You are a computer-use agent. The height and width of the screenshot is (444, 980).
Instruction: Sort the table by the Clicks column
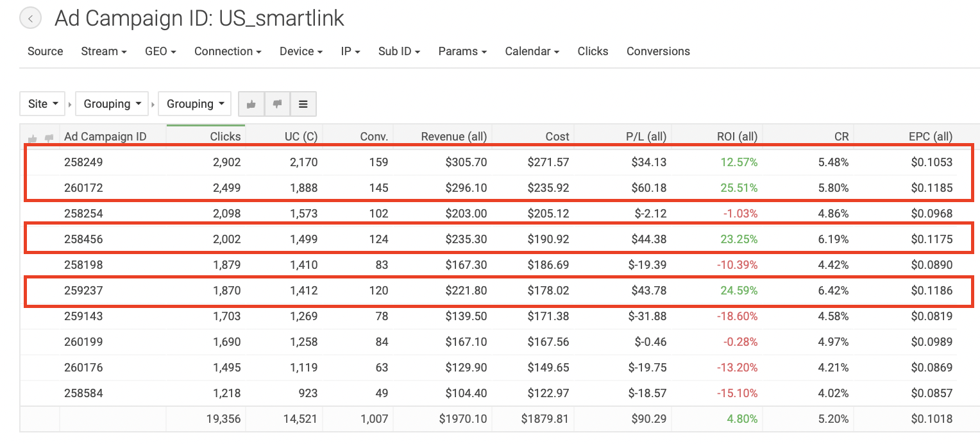coord(225,136)
